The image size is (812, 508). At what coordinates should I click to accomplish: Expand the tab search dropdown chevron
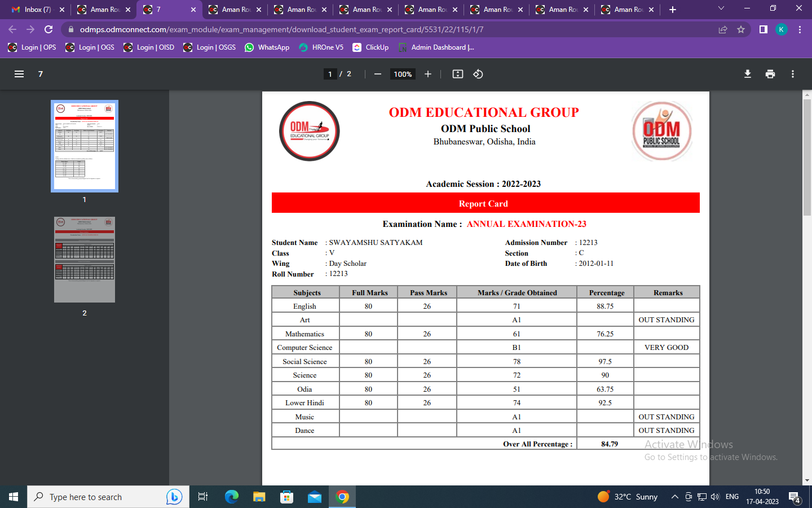[x=721, y=8]
